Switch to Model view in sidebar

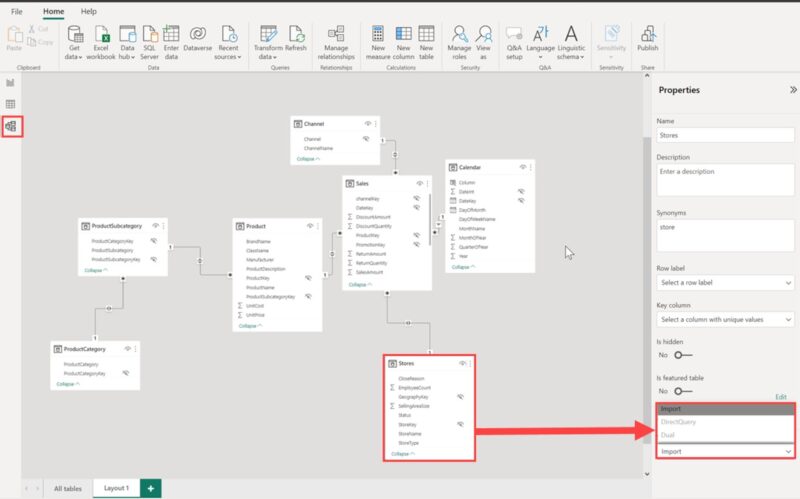tap(11, 126)
